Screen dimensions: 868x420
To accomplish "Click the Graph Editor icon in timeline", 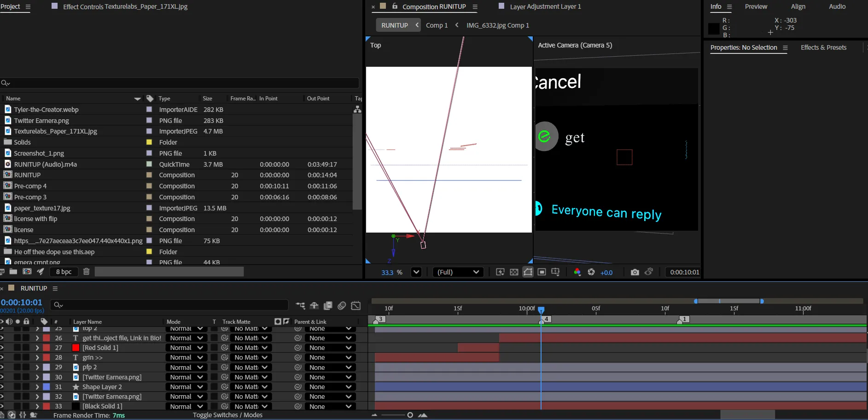I will click(355, 305).
